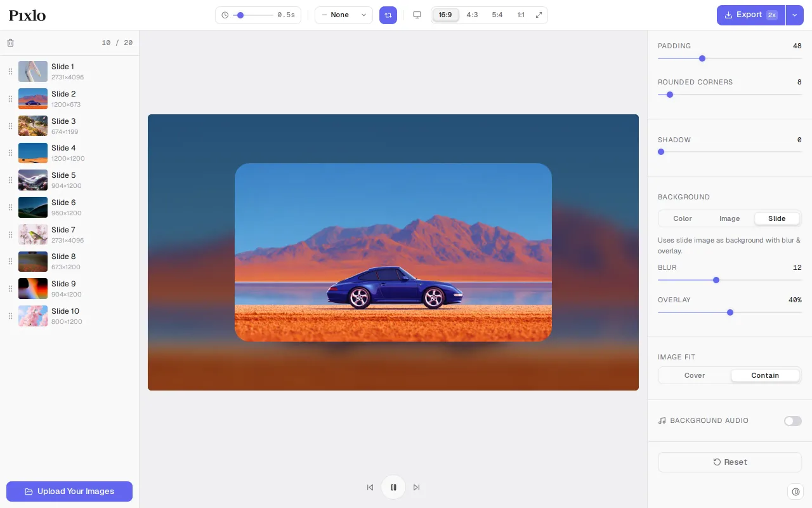Pause the slideshow playback

pos(393,488)
